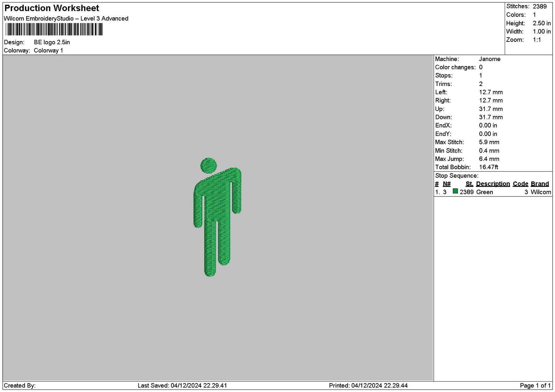The width and height of the screenshot is (555, 392).
Task: Click the EndX value '0.00 in'
Action: (x=488, y=126)
